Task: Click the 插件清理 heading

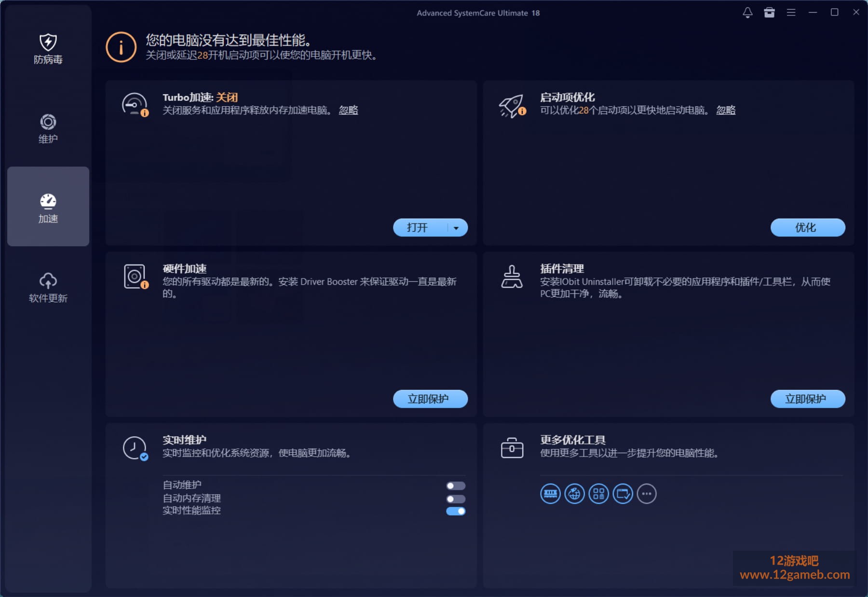Action: (562, 268)
